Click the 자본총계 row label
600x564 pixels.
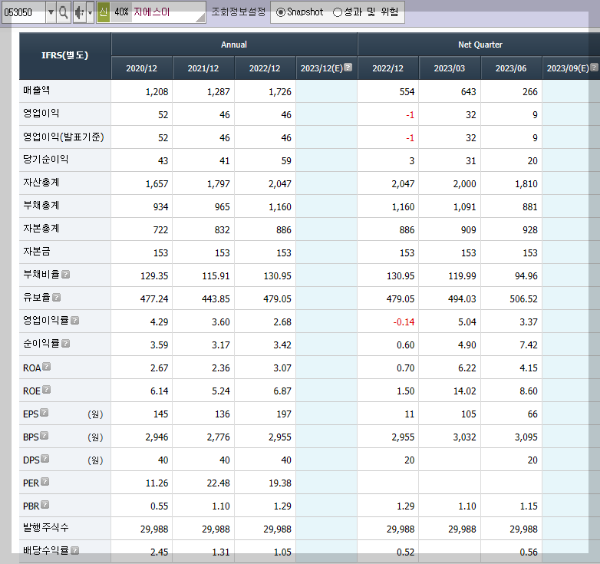pos(41,228)
